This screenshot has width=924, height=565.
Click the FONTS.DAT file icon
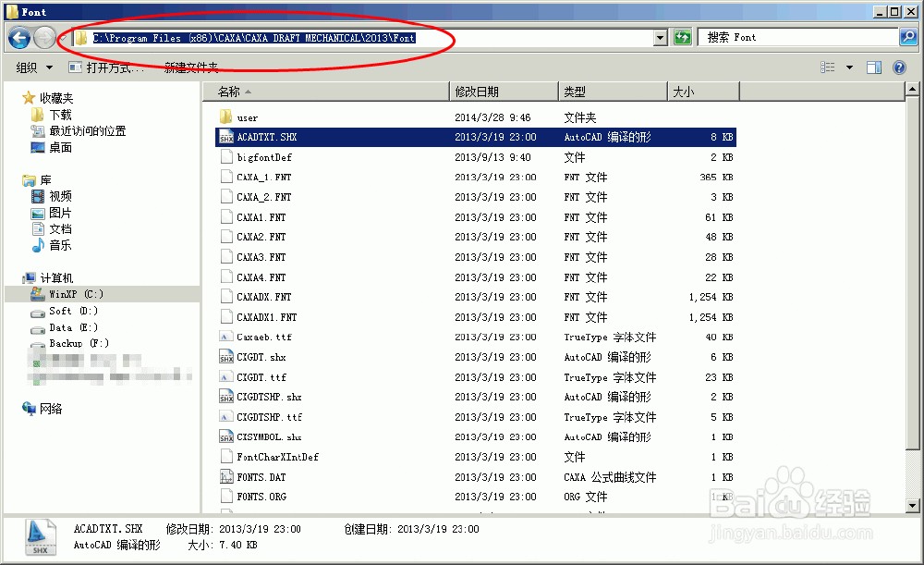point(226,477)
